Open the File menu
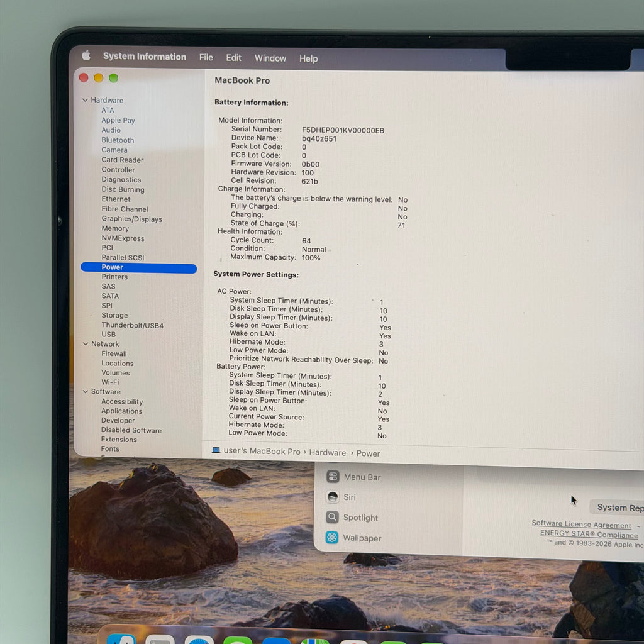The image size is (644, 644). point(206,57)
